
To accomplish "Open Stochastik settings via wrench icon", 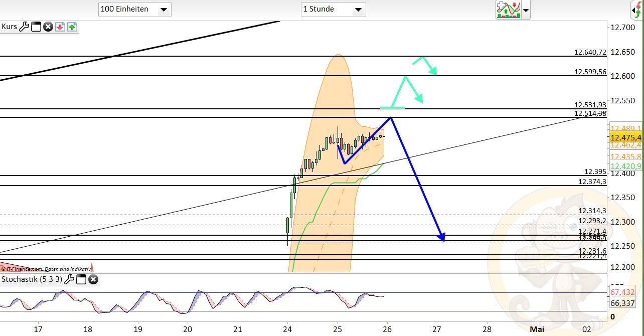I will [x=69, y=280].
